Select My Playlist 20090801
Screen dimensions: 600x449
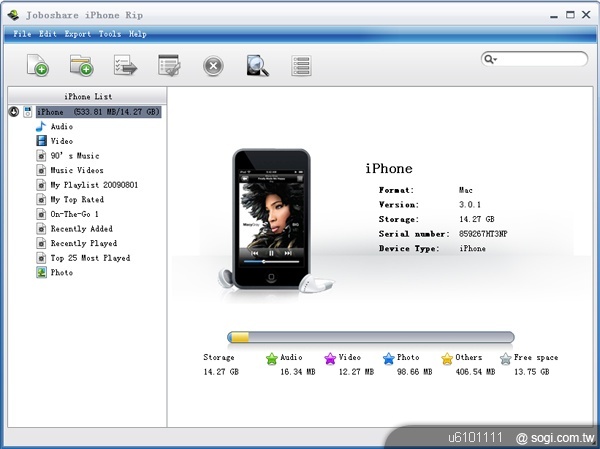click(x=94, y=185)
